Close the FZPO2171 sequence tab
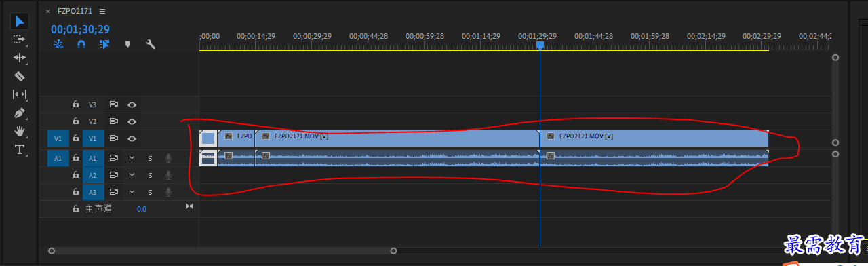Viewport: 868px width, 266px height. [47, 12]
